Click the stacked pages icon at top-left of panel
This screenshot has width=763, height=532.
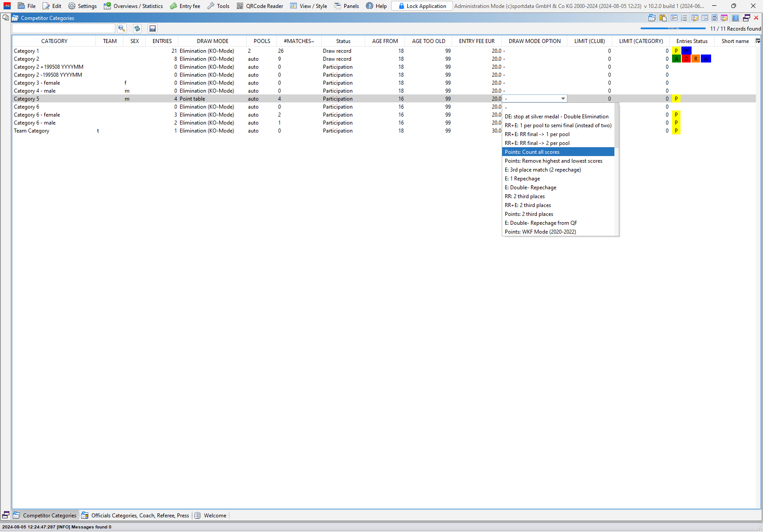6,18
